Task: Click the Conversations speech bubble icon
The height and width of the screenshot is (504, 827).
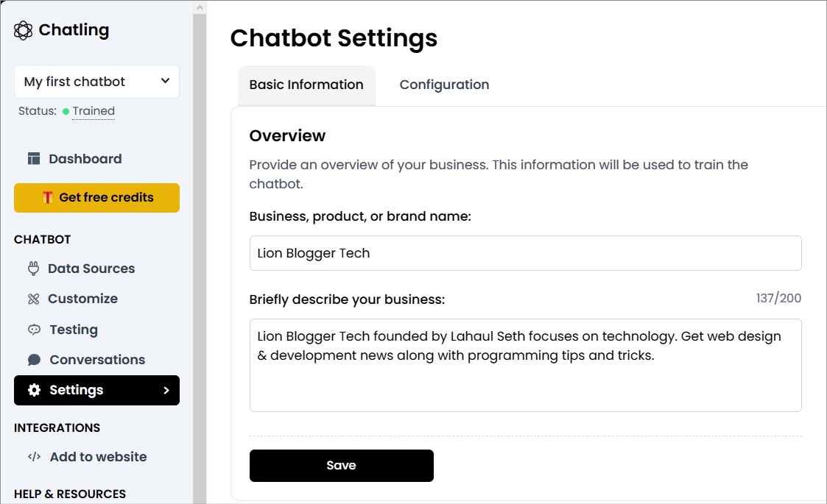Action: point(34,360)
